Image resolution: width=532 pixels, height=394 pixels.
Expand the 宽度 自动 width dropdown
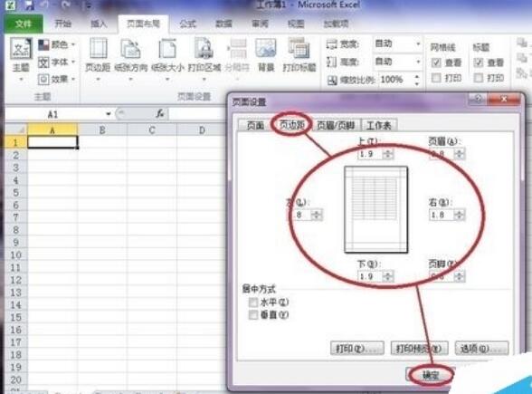click(418, 43)
